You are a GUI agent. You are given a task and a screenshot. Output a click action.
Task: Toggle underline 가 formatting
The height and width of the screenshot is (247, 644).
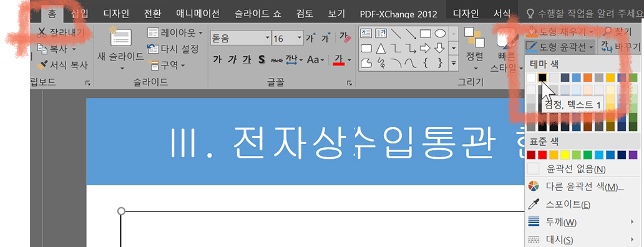pyautogui.click(x=246, y=60)
